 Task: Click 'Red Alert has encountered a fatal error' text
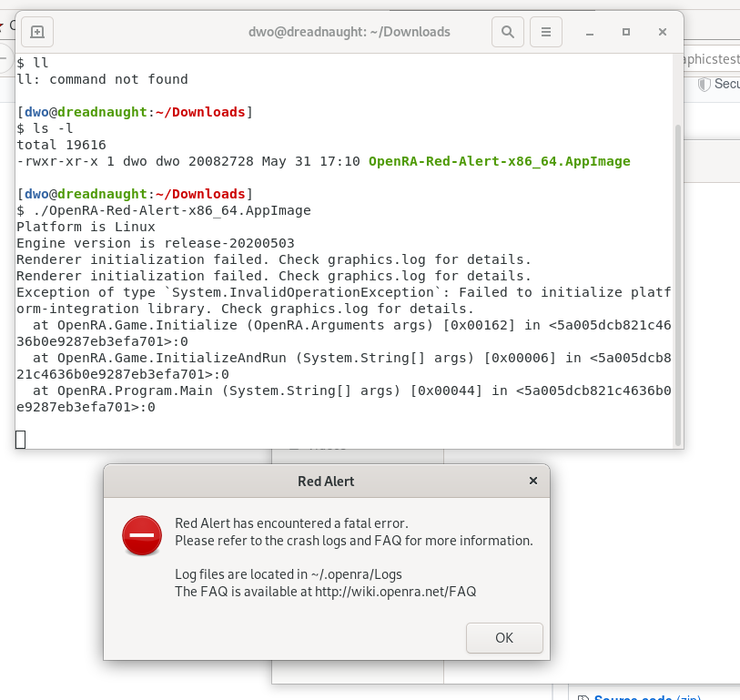pyautogui.click(x=291, y=523)
